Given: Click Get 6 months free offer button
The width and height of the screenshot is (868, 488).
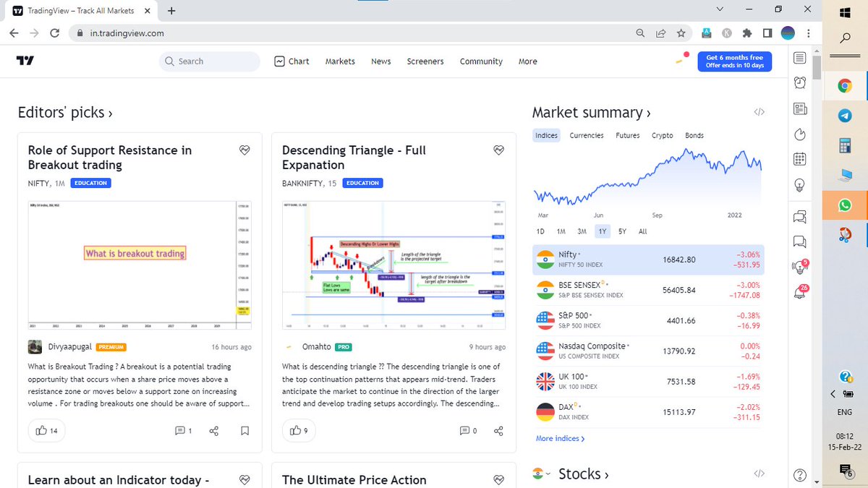Looking at the screenshot, I should 734,61.
